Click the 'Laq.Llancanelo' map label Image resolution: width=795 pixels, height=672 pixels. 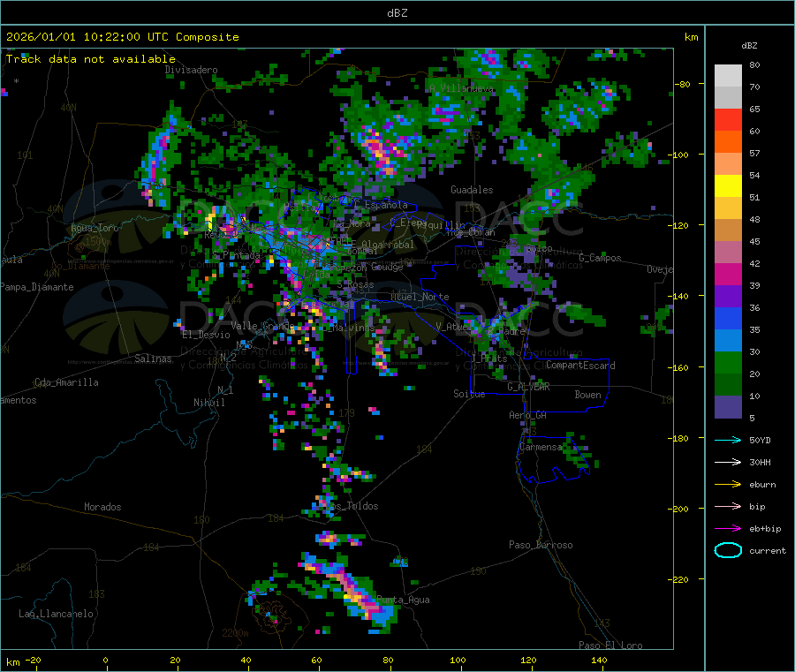tap(56, 614)
